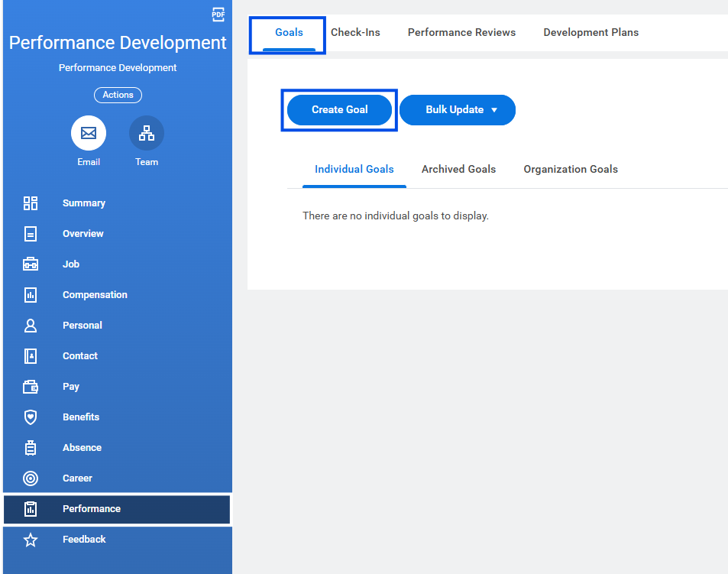728x574 pixels.
Task: Open the Team org chart icon
Action: pyautogui.click(x=146, y=133)
